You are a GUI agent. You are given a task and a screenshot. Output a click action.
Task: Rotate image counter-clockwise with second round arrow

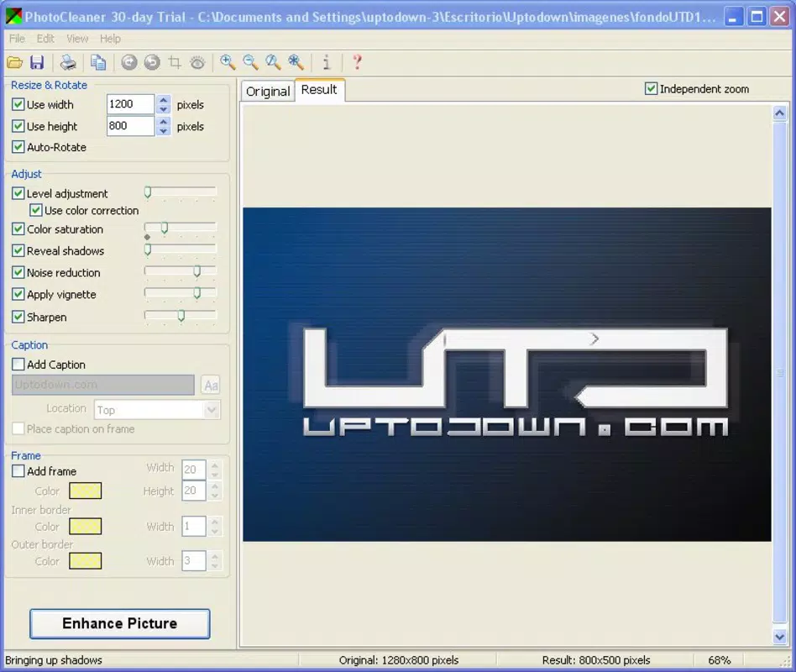tap(152, 62)
